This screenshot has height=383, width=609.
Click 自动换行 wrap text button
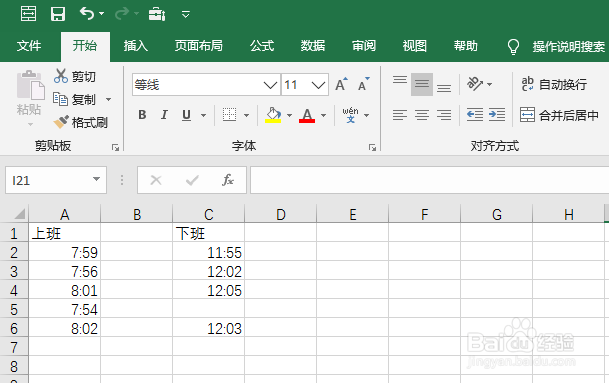554,84
